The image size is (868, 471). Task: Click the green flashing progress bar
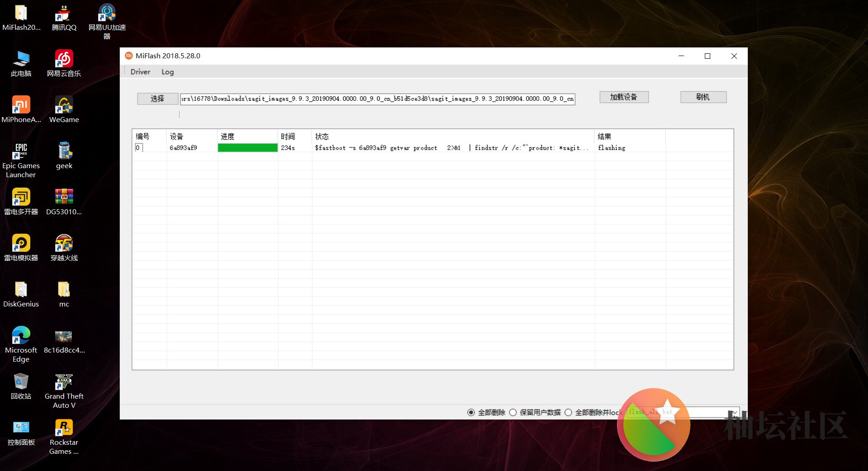(x=248, y=148)
